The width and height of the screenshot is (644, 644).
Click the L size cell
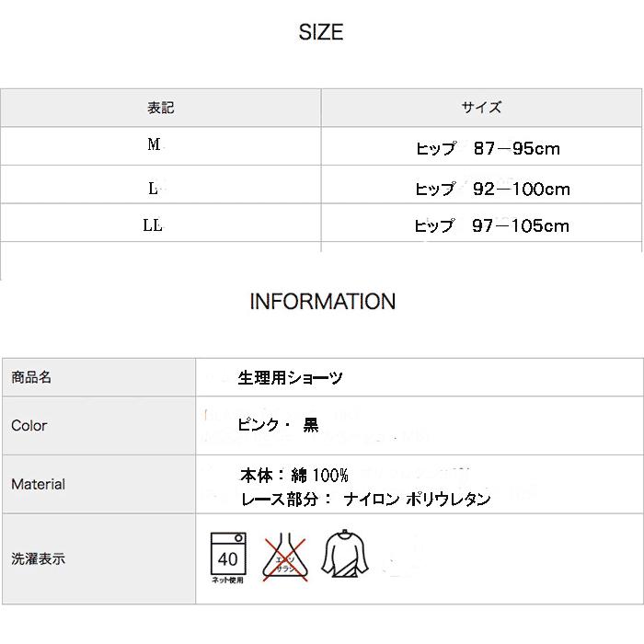pyautogui.click(x=153, y=189)
